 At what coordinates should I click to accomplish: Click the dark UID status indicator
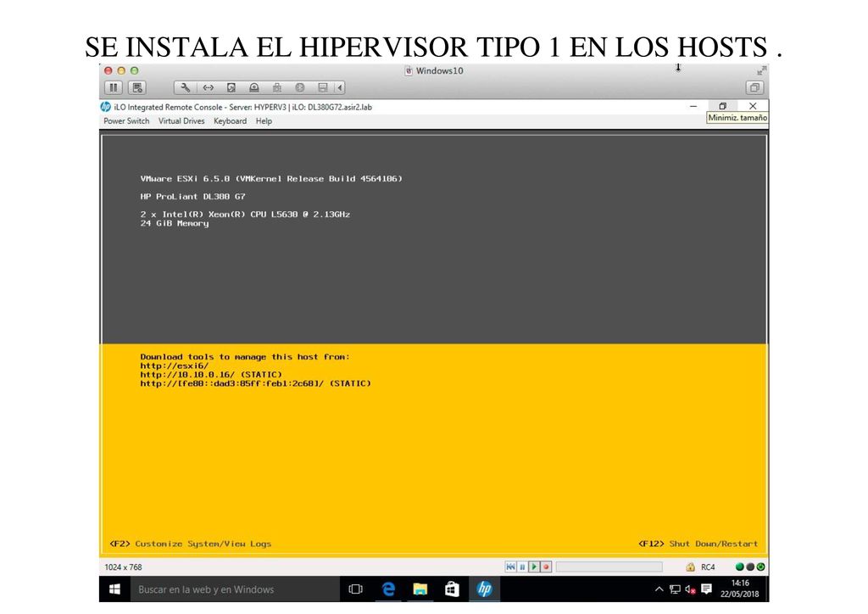point(750,567)
